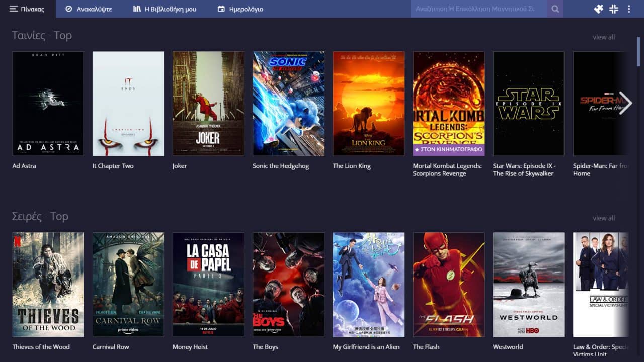Open the Sonic the Hedgehog poster
This screenshot has height=362, width=644.
(288, 104)
